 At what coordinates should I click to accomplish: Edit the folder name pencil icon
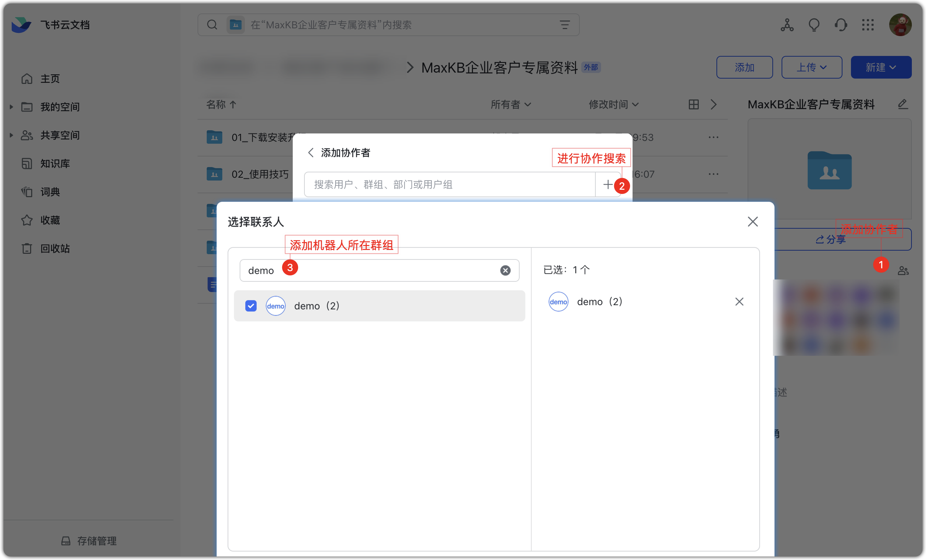tap(903, 104)
